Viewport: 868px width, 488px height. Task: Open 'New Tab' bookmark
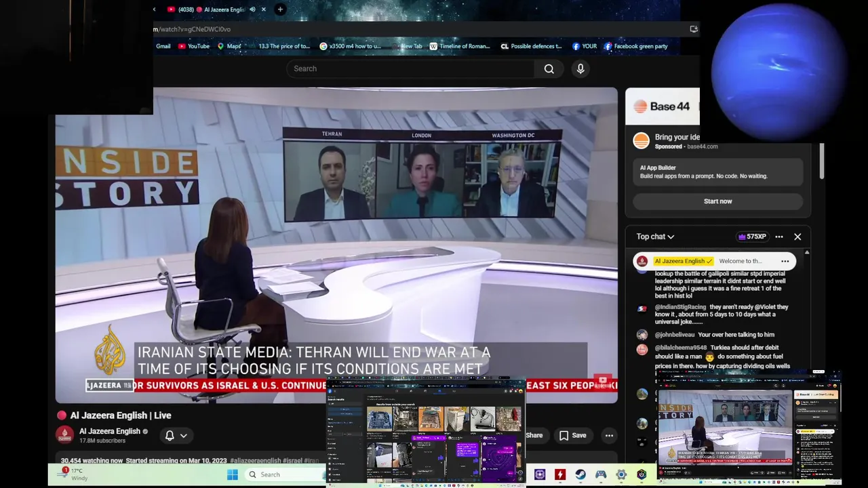(407, 46)
